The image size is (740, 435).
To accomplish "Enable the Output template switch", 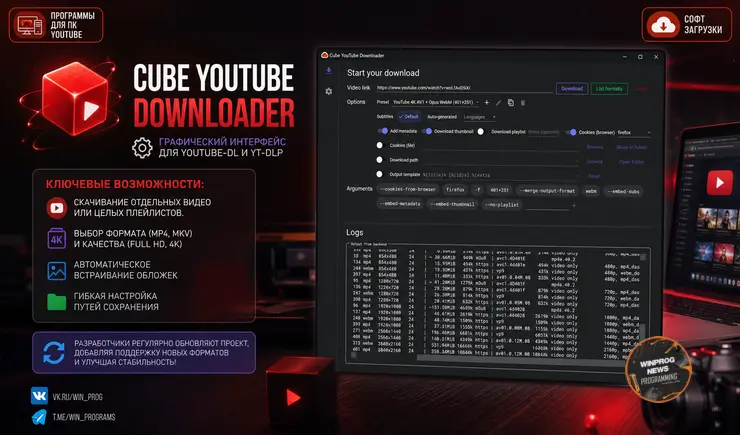I will pos(379,174).
